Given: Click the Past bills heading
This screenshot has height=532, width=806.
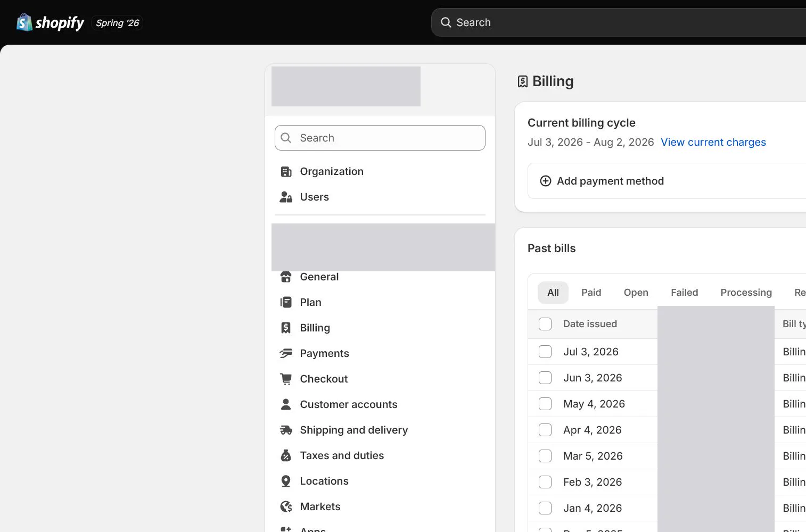Looking at the screenshot, I should click(552, 248).
